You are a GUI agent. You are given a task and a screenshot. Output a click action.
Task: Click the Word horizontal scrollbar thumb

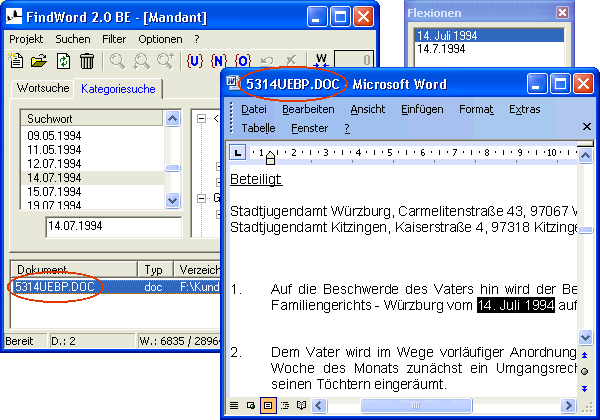(416, 405)
